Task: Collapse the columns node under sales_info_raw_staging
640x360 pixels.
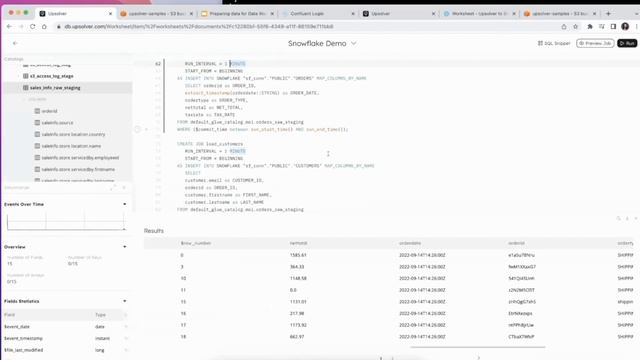Action: 24,99
